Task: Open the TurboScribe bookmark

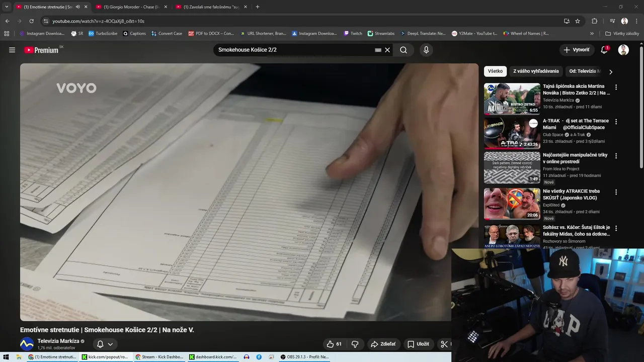Action: coord(103,34)
